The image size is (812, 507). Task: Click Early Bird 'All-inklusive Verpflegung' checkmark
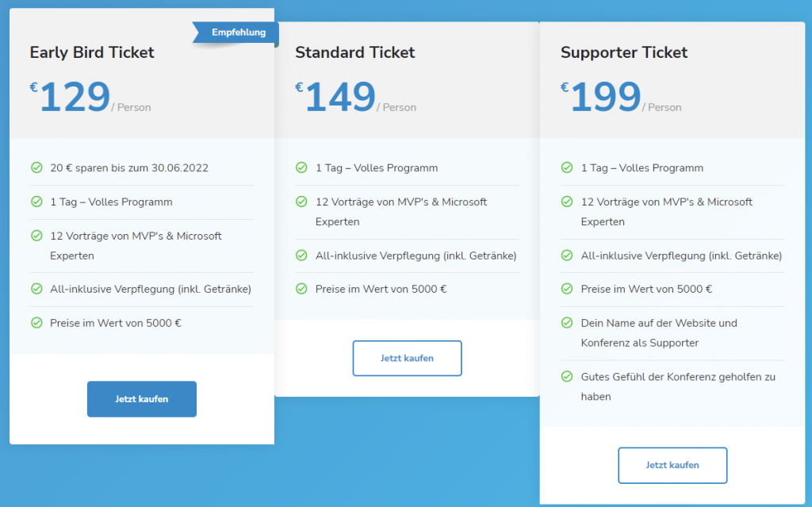[36, 289]
